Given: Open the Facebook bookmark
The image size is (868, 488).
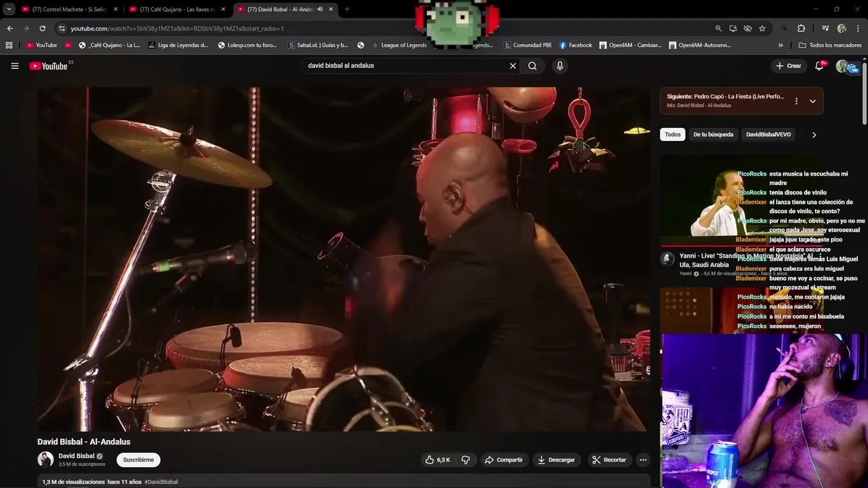Looking at the screenshot, I should coord(576,45).
